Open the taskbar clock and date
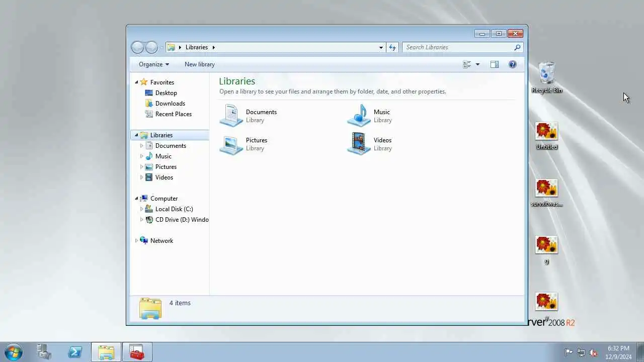The width and height of the screenshot is (644, 362). pos(618,352)
